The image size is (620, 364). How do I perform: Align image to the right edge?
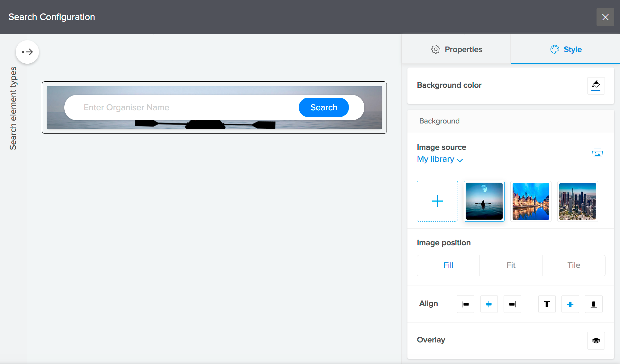pos(512,304)
